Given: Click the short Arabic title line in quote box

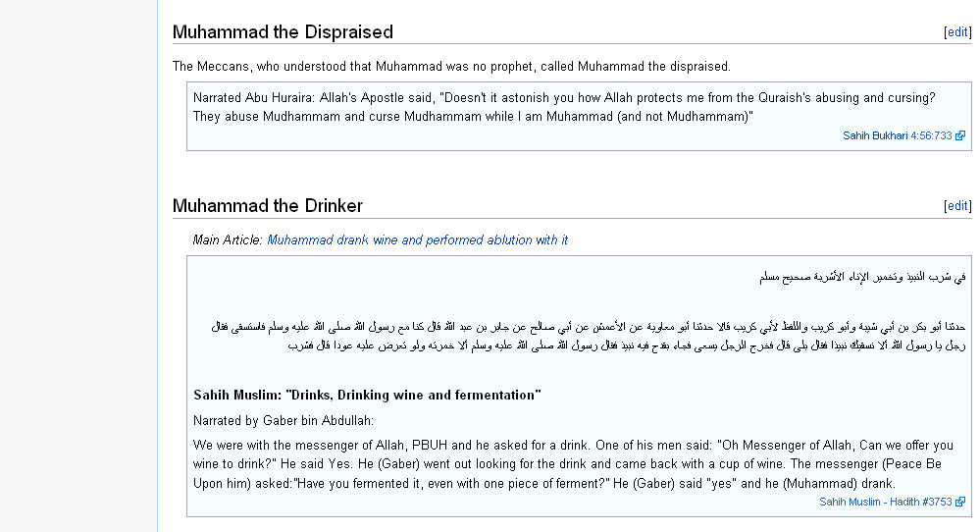Looking at the screenshot, I should tap(862, 277).
